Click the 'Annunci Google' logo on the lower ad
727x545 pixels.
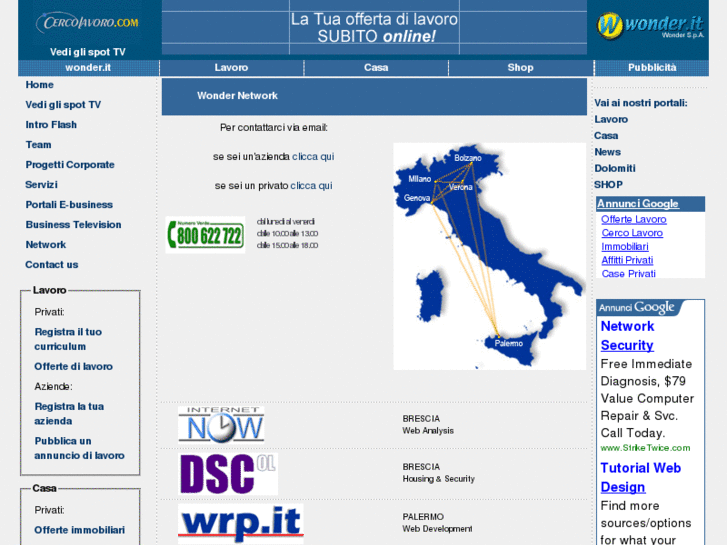637,307
